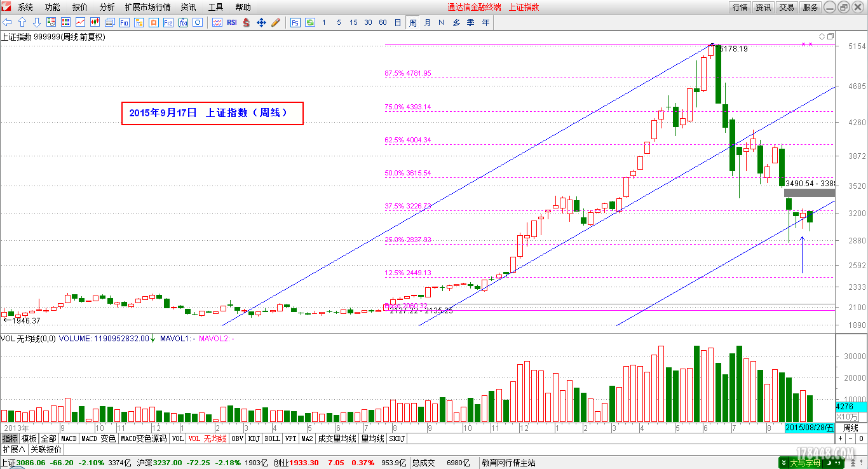The image size is (868, 469).
Task: Switch to daily 日 period
Action: (x=398, y=22)
